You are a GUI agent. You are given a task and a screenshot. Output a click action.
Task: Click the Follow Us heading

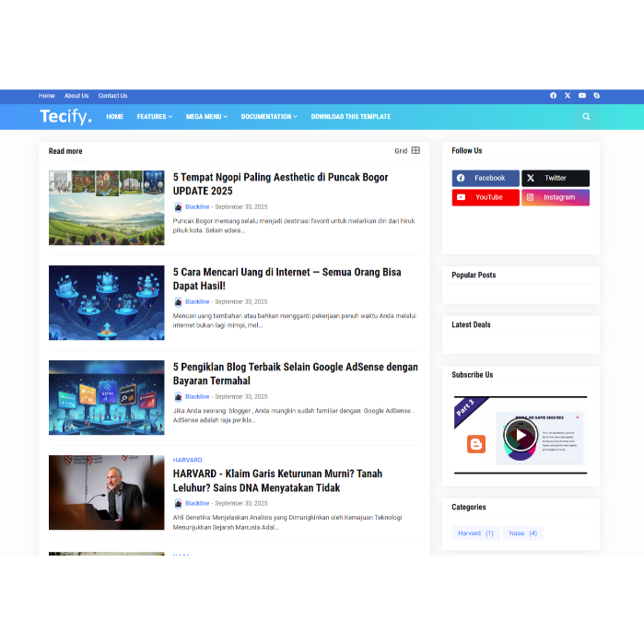pyautogui.click(x=467, y=151)
